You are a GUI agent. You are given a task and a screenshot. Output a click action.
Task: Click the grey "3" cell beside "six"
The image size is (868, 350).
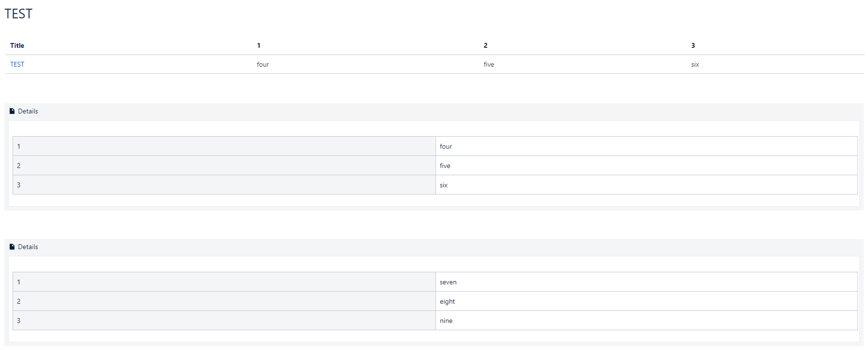click(224, 185)
